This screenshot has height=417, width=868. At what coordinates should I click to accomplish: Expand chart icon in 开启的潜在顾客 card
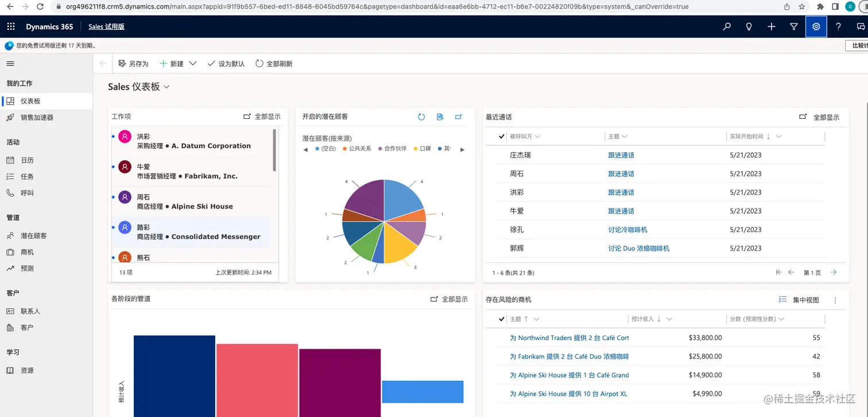[x=459, y=117]
